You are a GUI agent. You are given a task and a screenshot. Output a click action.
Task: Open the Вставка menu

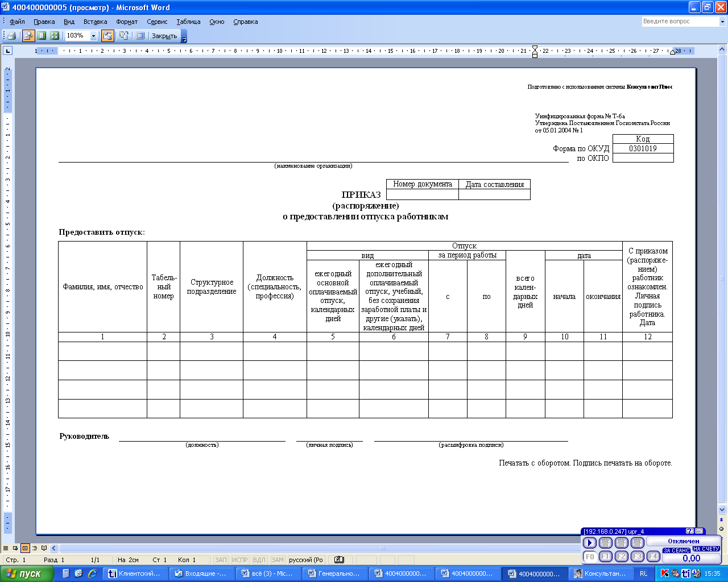pyautogui.click(x=95, y=22)
